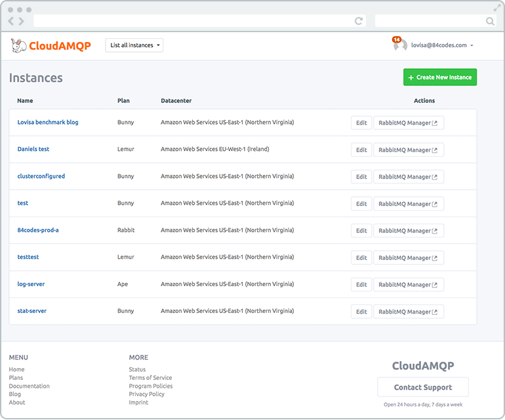Open the Status footer link
This screenshot has width=505, height=420.
[x=137, y=369]
